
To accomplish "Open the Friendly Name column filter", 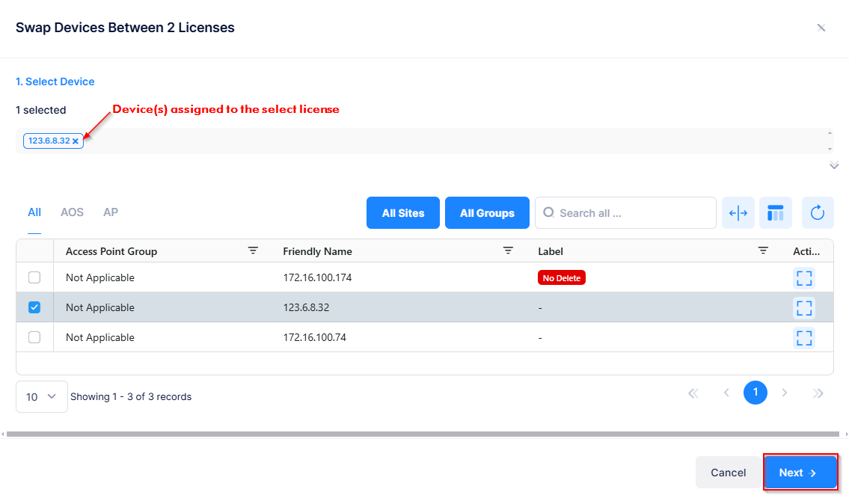I will (x=508, y=251).
